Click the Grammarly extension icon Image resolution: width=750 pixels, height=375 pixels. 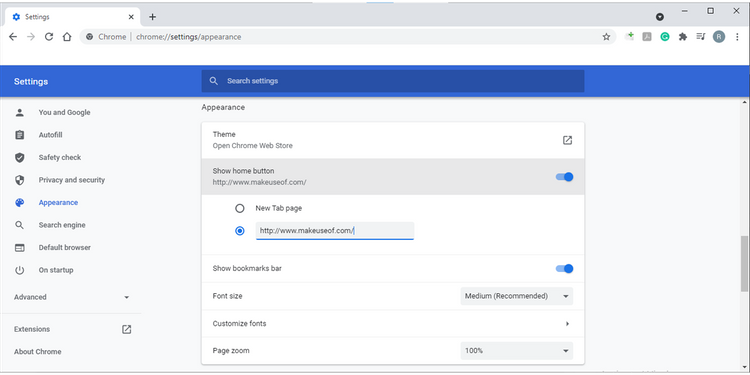(665, 37)
